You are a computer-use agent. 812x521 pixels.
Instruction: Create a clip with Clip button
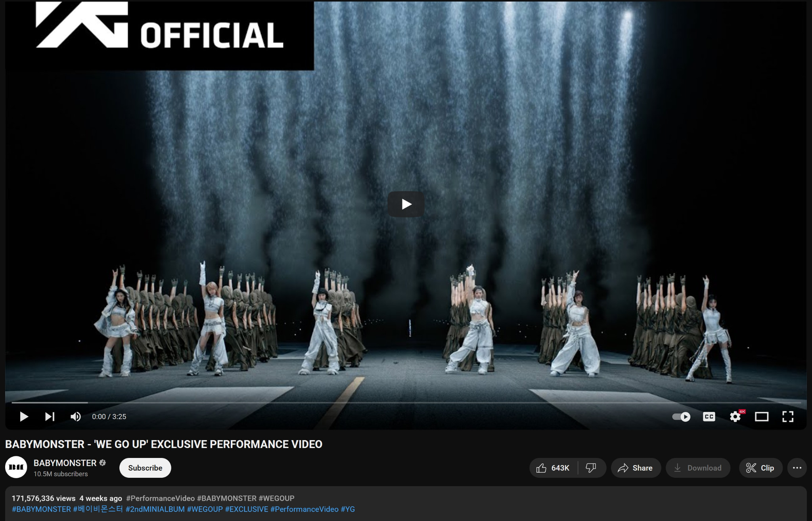[x=760, y=468]
